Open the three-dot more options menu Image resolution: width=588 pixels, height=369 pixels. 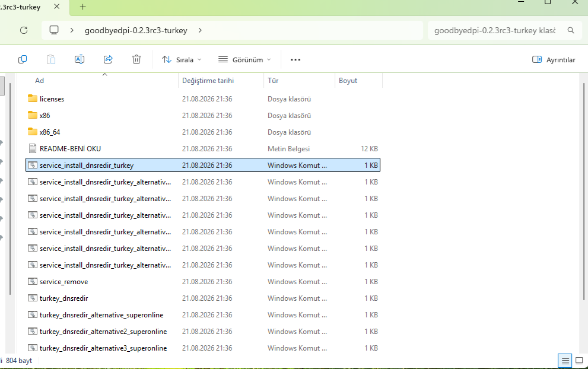(295, 60)
